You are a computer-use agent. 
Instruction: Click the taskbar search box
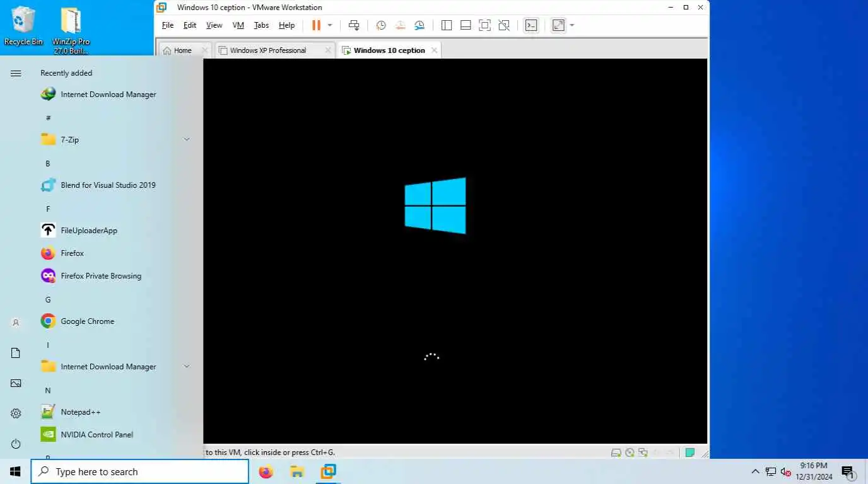140,471
